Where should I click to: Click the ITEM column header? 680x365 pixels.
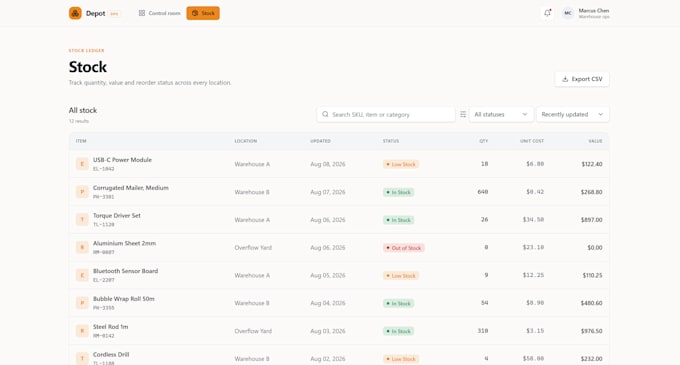[81, 141]
